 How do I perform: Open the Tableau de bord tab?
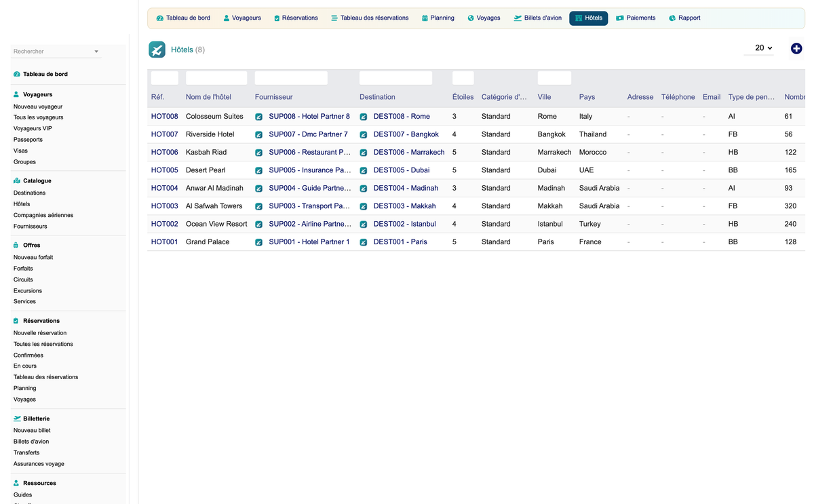[x=183, y=18]
